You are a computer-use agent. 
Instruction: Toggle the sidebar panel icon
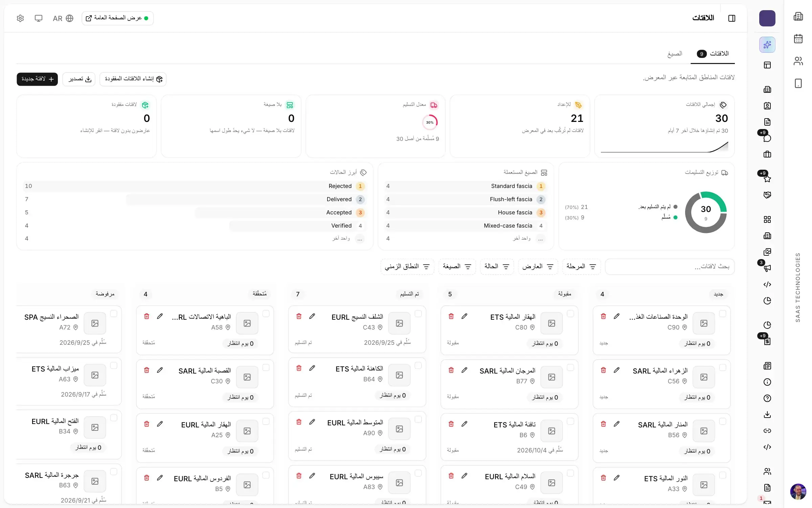point(732,18)
